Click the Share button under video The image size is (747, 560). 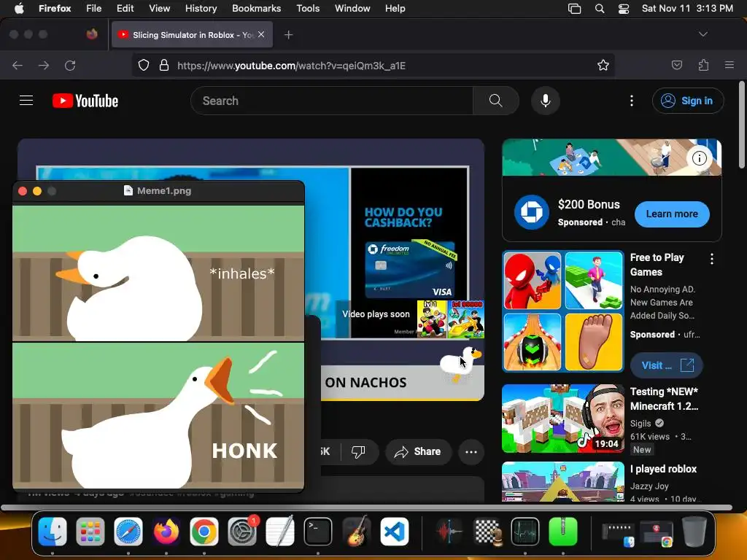(418, 451)
